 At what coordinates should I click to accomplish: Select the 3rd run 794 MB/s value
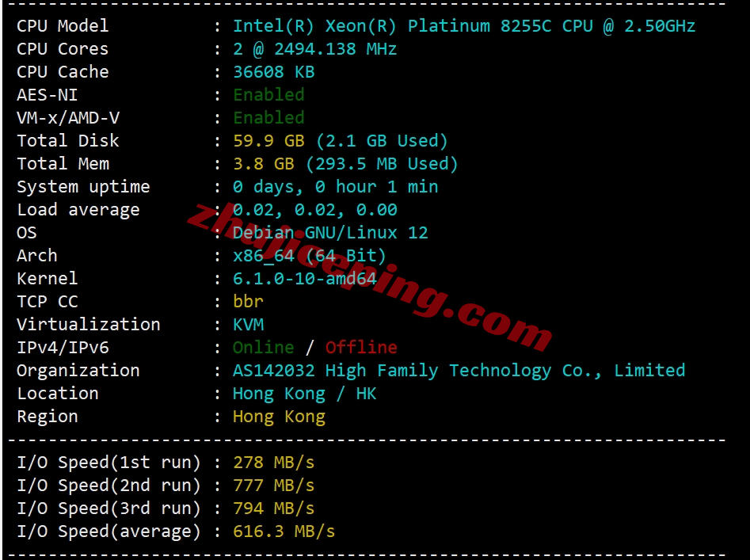pos(273,509)
